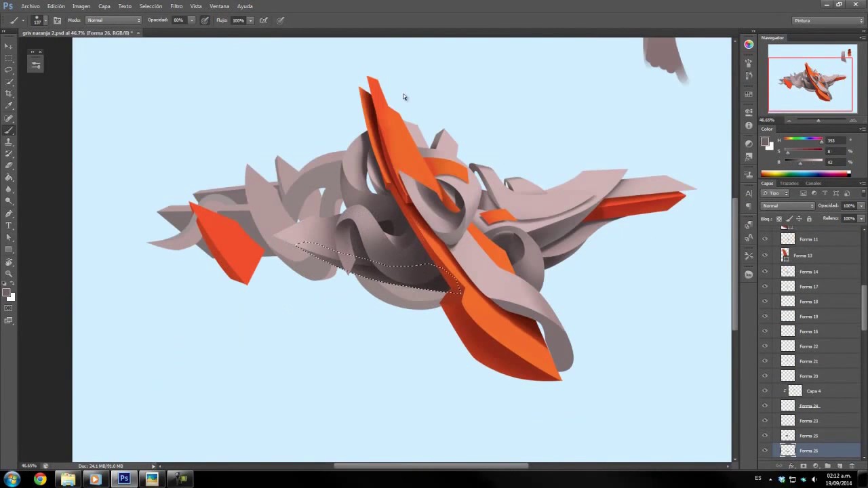Open the Opacidad 80% dropdown arrow
Image resolution: width=868 pixels, height=488 pixels.
pyautogui.click(x=191, y=20)
